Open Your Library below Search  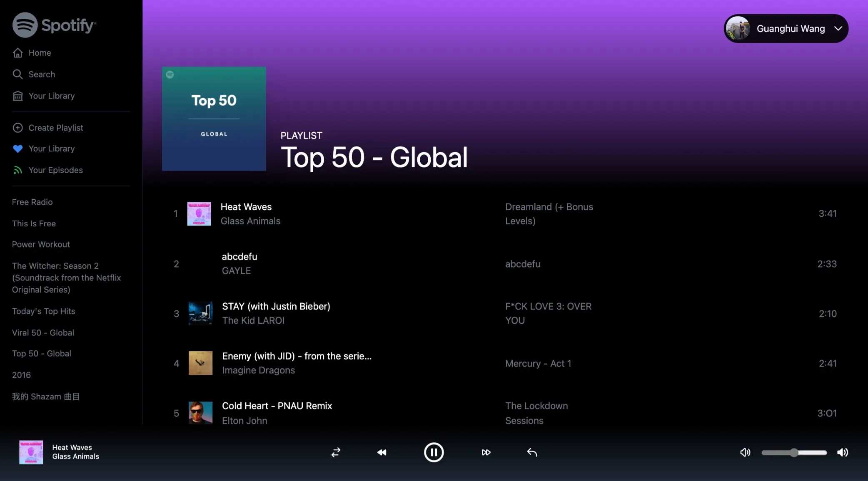[x=52, y=96]
